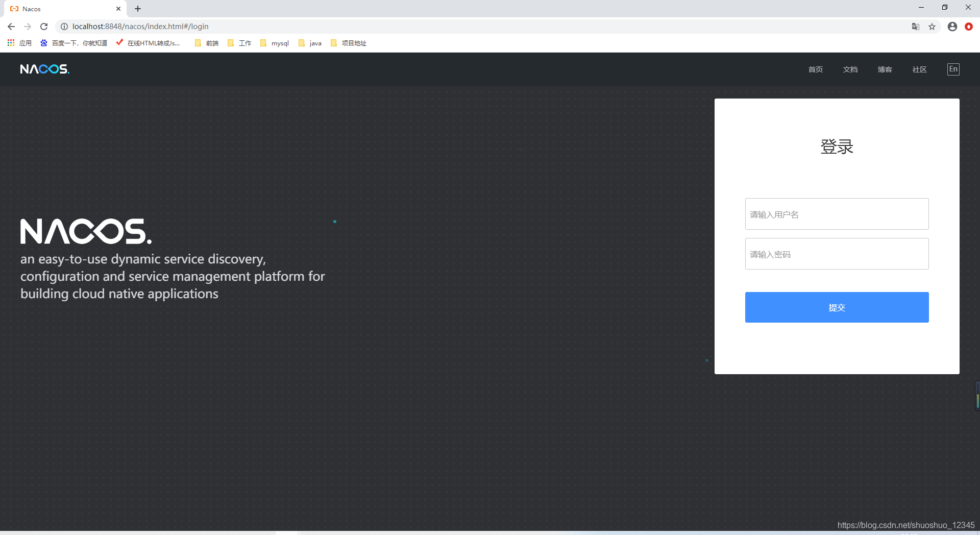Click the red extension update icon
Viewport: 980px width, 535px height.
click(969, 27)
